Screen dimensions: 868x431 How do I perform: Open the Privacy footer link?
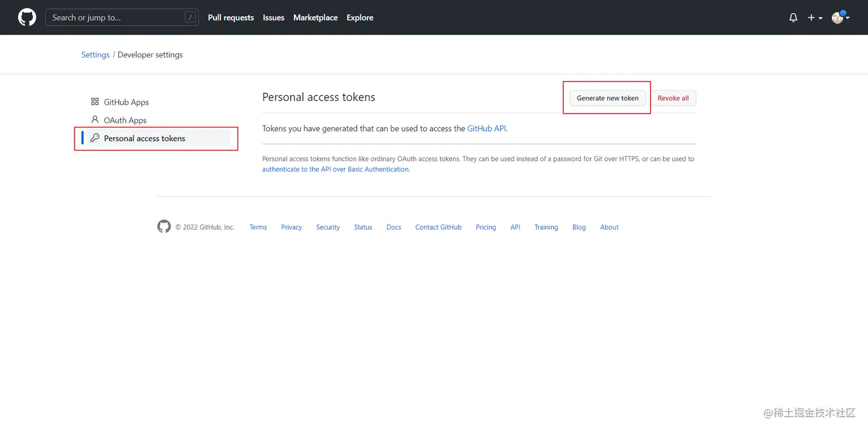(292, 227)
